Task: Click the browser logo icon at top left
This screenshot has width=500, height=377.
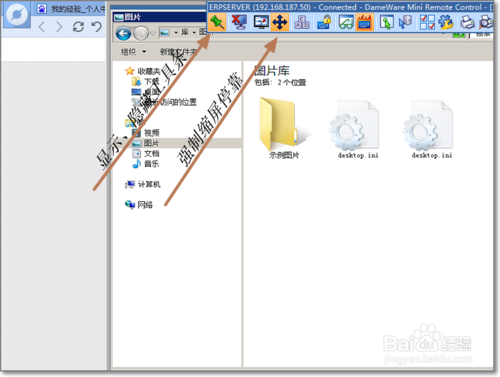Action: pos(17,15)
